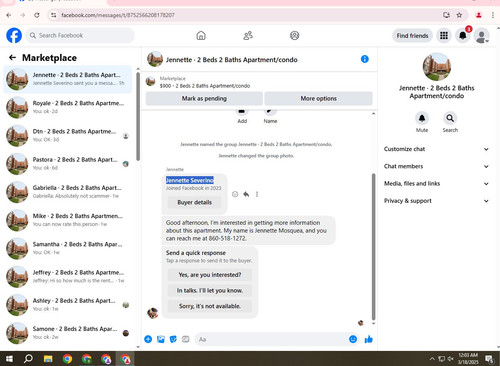The image size is (500, 366).
Task: Open Facebook Home icon
Action: pyautogui.click(x=201, y=35)
